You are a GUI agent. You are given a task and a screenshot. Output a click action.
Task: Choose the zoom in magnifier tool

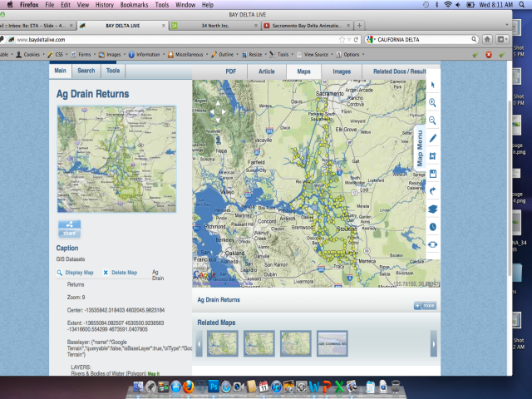pyautogui.click(x=432, y=102)
